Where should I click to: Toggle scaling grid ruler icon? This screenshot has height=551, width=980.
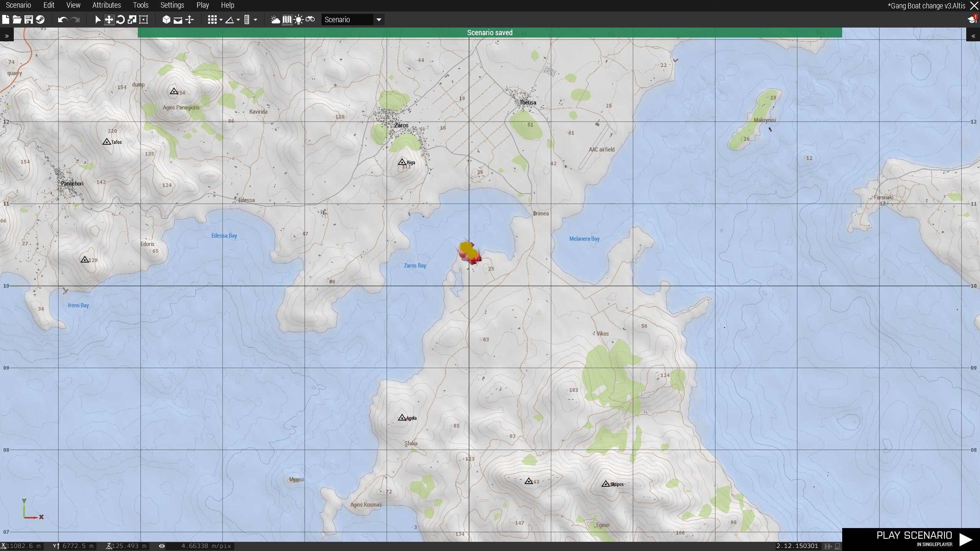click(x=247, y=20)
